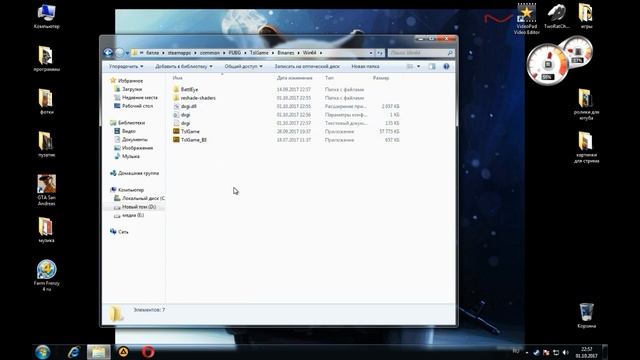
Task: Launch Internet Explorer from the taskbar
Action: coord(74,352)
